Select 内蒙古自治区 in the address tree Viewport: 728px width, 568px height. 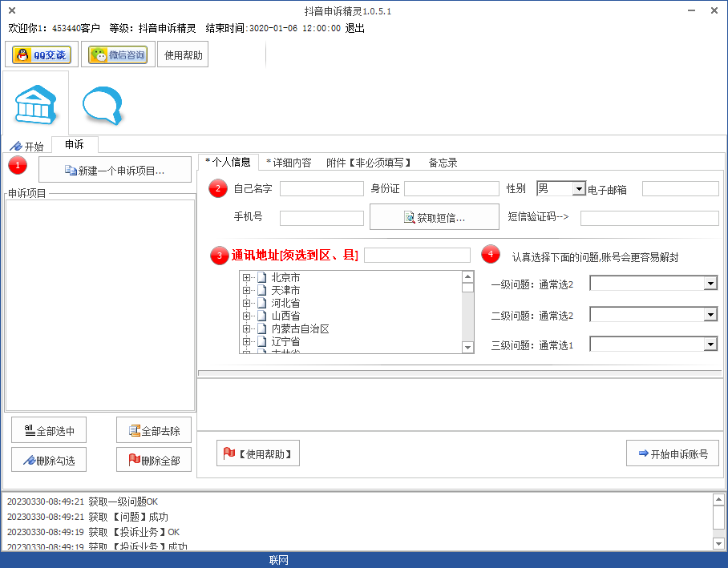point(300,328)
